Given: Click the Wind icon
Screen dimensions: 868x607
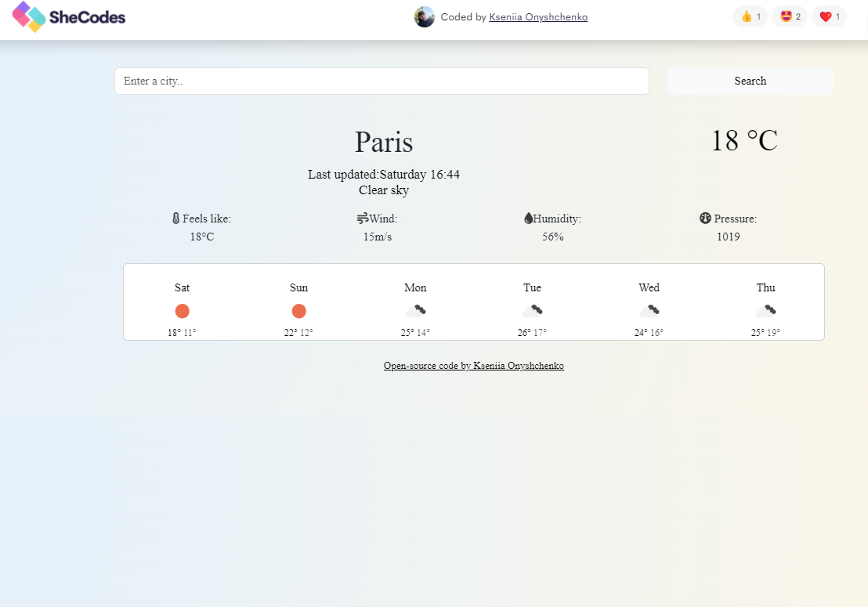Looking at the screenshot, I should click(x=363, y=219).
